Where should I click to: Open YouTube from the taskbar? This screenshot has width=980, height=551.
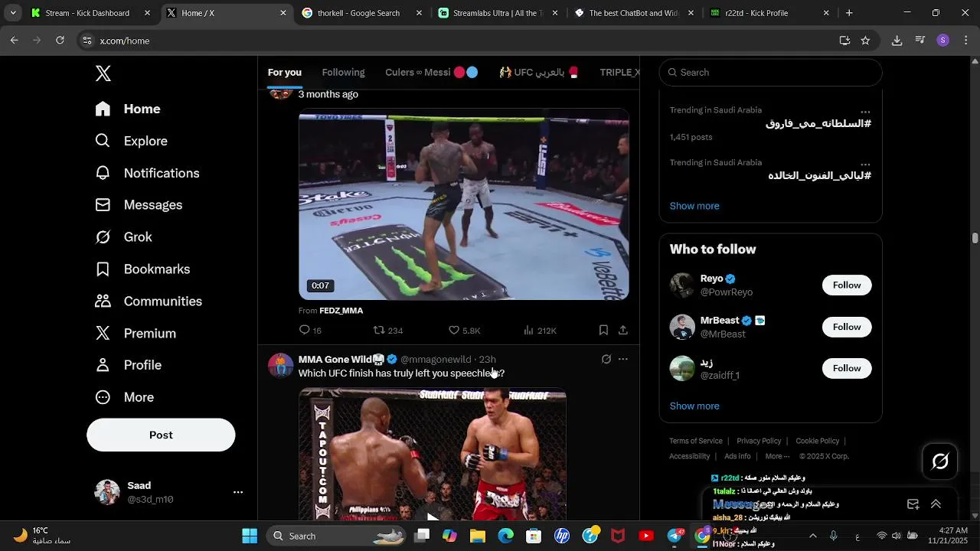(646, 536)
